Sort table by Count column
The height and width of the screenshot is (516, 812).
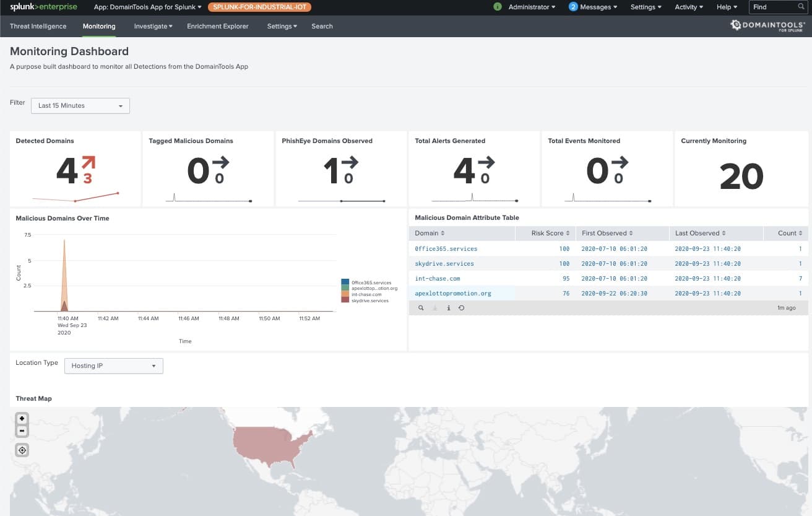pyautogui.click(x=785, y=233)
